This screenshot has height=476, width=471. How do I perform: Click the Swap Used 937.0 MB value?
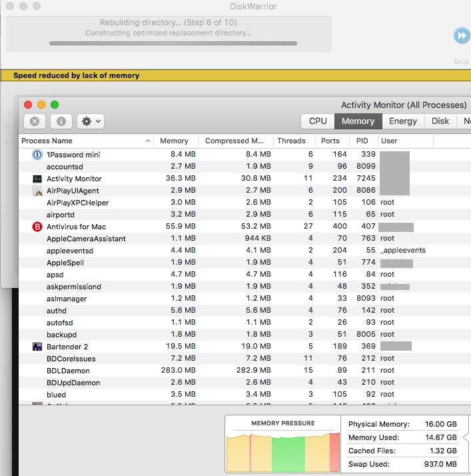[x=440, y=464]
